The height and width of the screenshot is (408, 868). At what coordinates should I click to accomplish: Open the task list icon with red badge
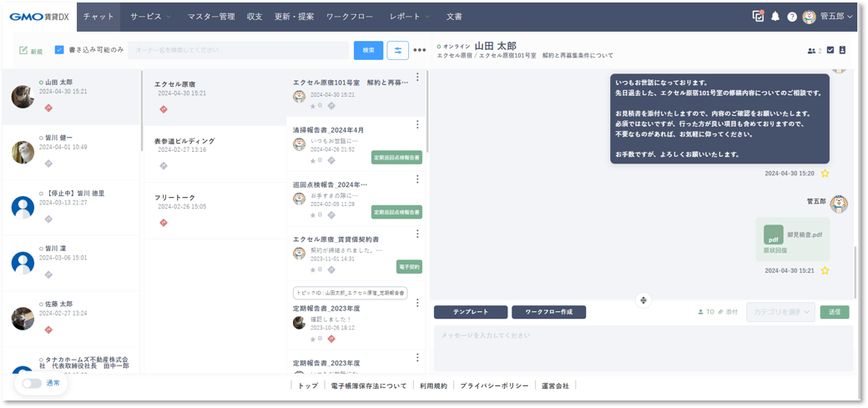point(759,16)
